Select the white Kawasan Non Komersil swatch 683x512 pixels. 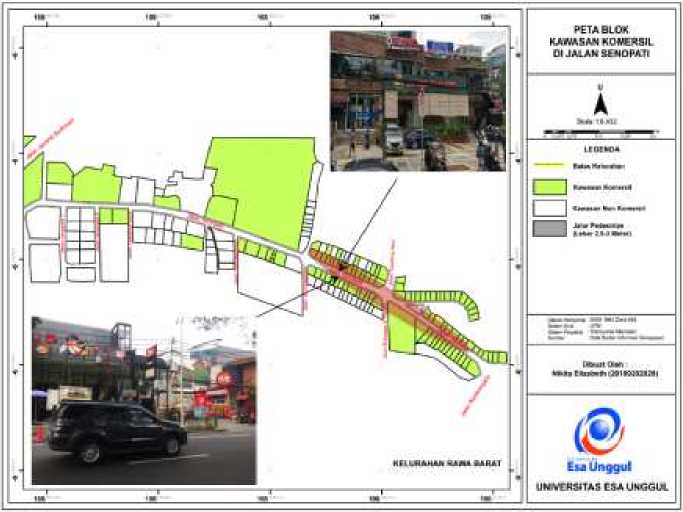(x=546, y=209)
